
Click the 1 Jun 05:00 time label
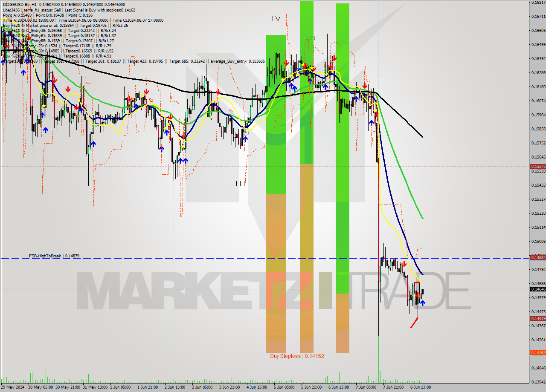coord(120,387)
